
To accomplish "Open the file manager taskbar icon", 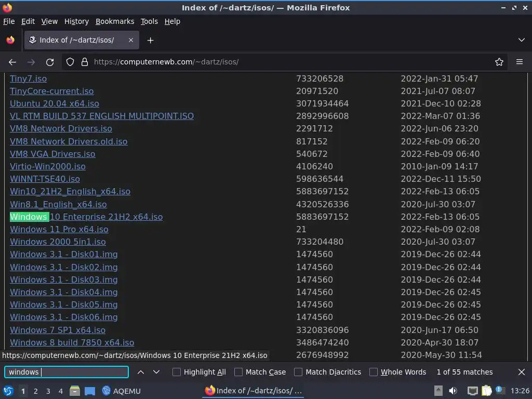I will (x=75, y=391).
